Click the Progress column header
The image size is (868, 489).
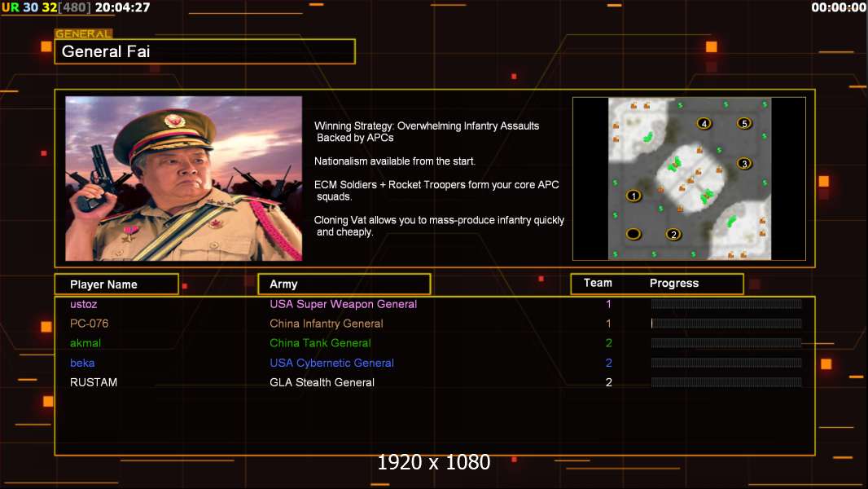tap(674, 283)
